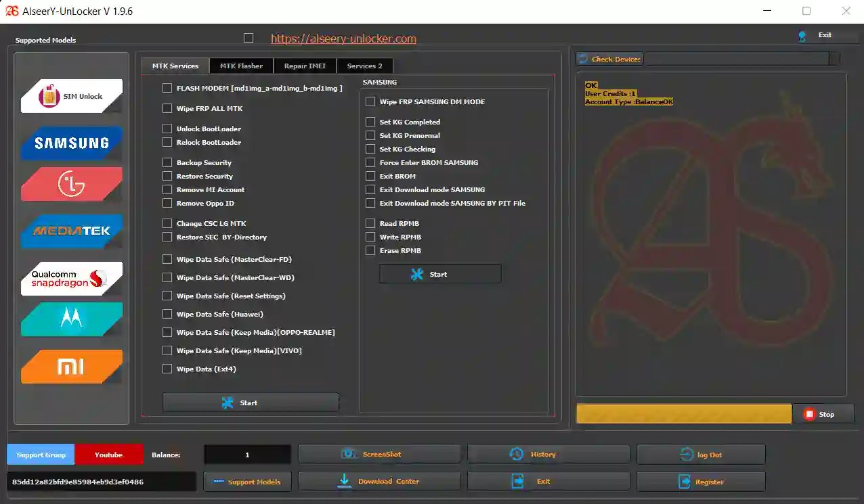Click the log output area
The image size is (864, 504).
[711, 234]
